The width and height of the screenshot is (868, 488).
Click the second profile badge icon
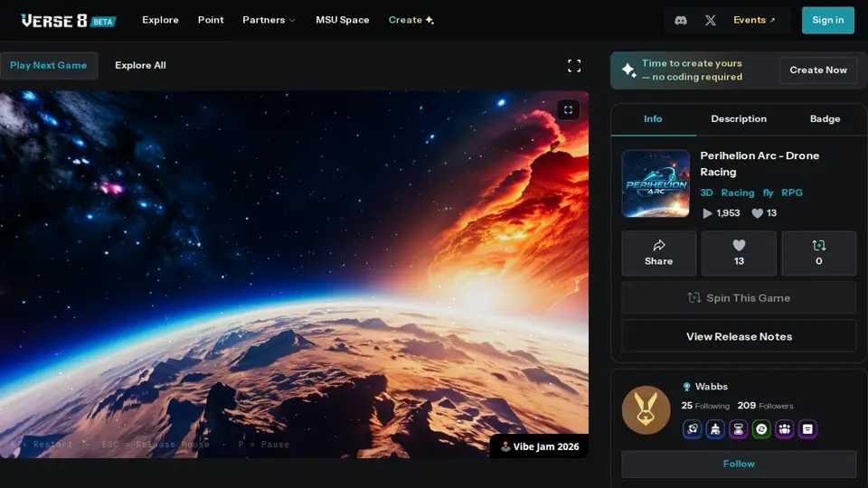click(x=715, y=428)
